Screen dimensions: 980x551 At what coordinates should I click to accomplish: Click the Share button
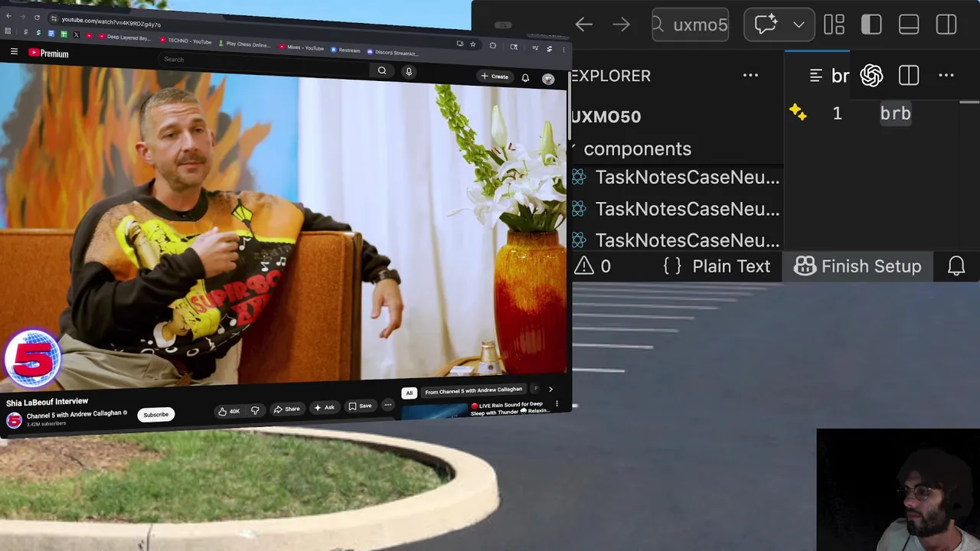point(286,409)
